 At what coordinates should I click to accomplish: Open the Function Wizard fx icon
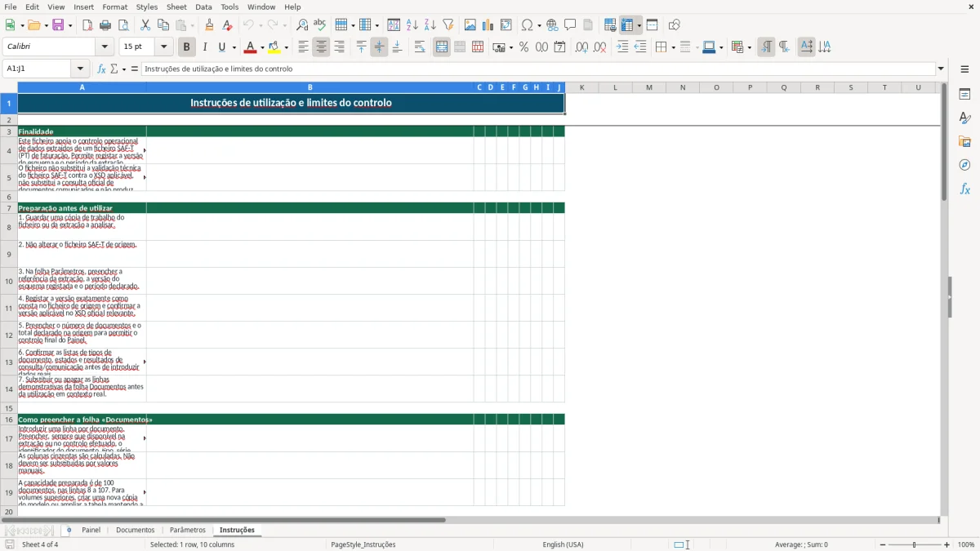coord(102,69)
